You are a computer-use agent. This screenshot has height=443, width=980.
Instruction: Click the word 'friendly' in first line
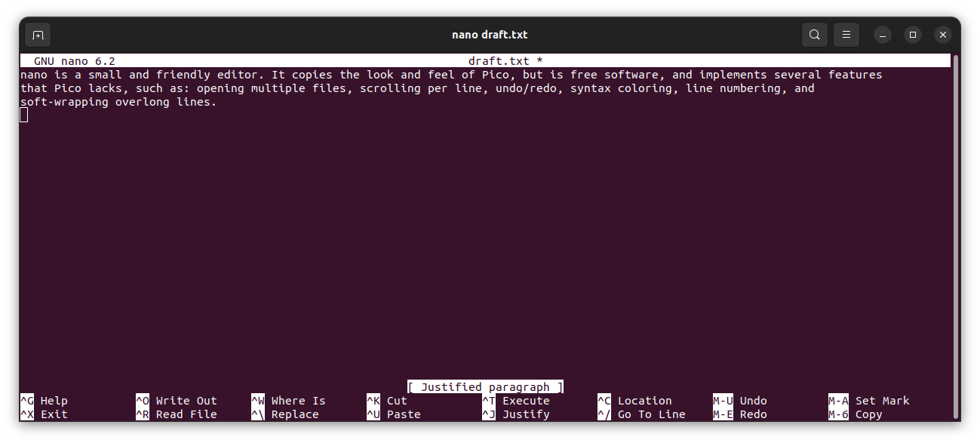(x=183, y=75)
